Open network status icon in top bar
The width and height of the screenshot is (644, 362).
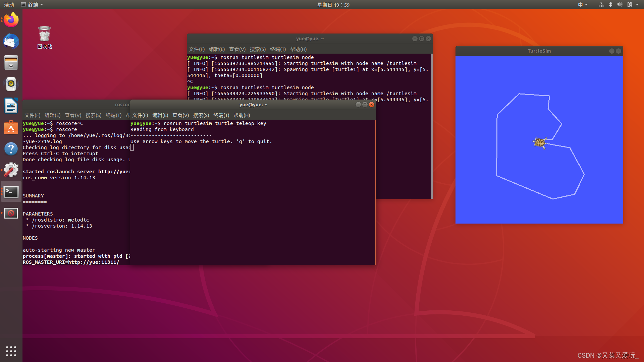pyautogui.click(x=601, y=5)
